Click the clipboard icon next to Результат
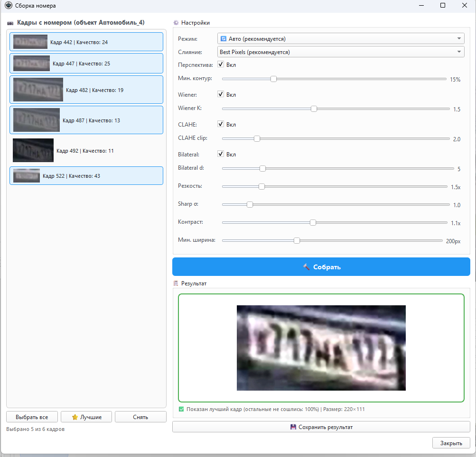This screenshot has width=476, height=457. (x=176, y=283)
